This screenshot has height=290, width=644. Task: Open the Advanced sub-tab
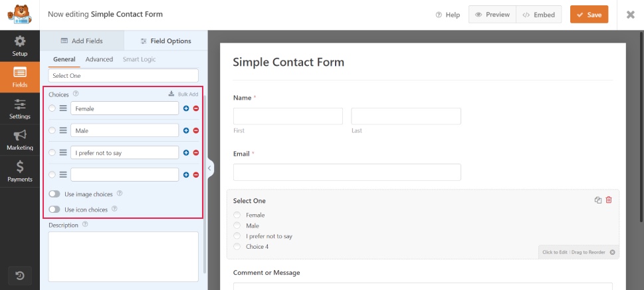click(99, 59)
